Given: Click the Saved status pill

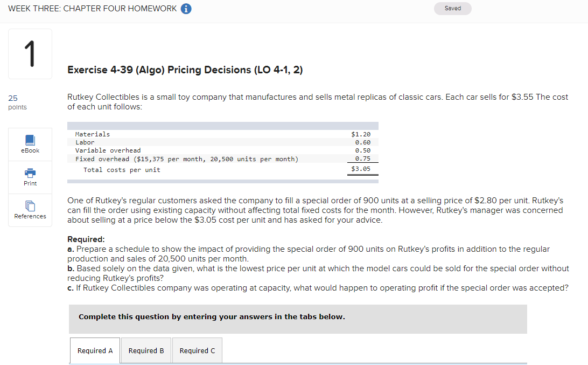Looking at the screenshot, I should (452, 8).
